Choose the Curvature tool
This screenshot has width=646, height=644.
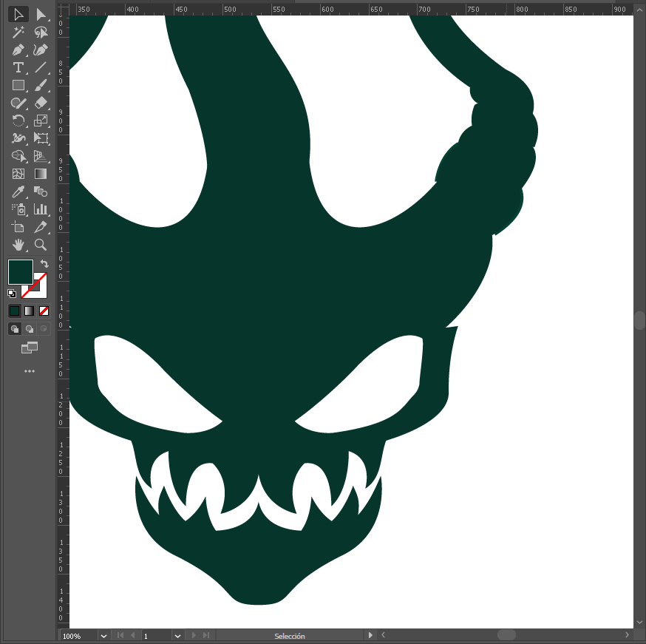click(x=41, y=50)
